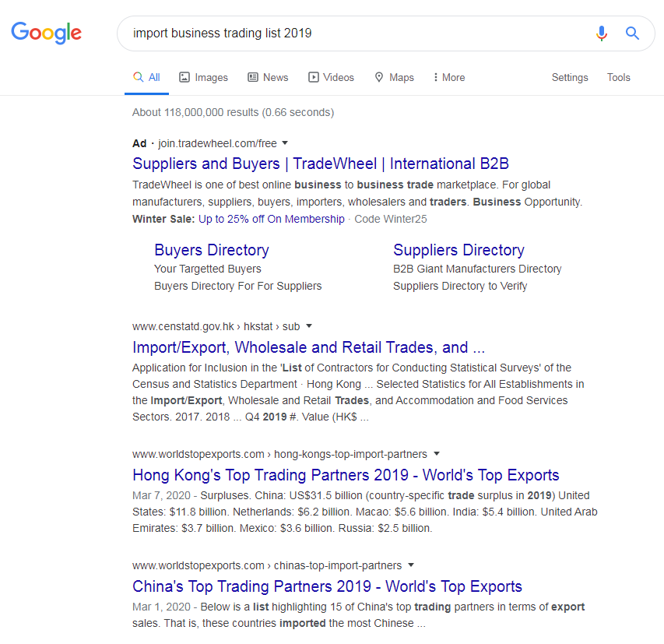The height and width of the screenshot is (644, 664).
Task: Select the All results tab
Action: 146,78
